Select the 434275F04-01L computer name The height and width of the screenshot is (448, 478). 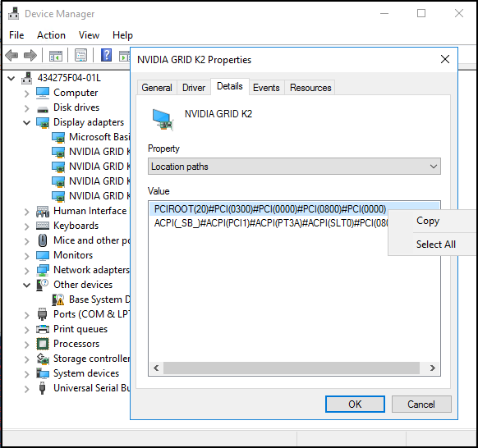(69, 78)
